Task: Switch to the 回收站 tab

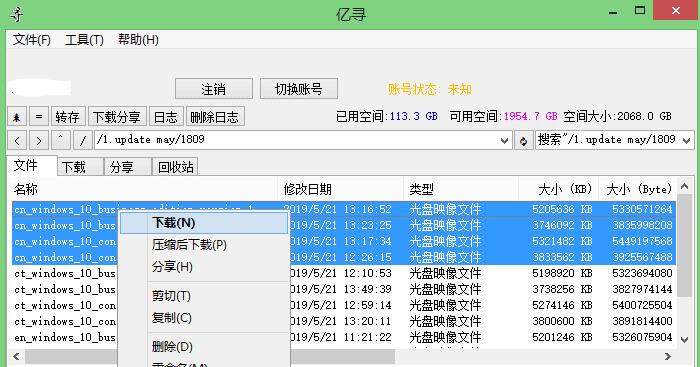Action: [175, 167]
